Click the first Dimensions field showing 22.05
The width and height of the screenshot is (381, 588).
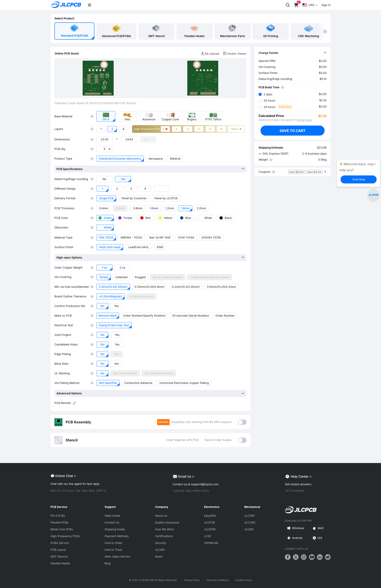[x=104, y=139]
